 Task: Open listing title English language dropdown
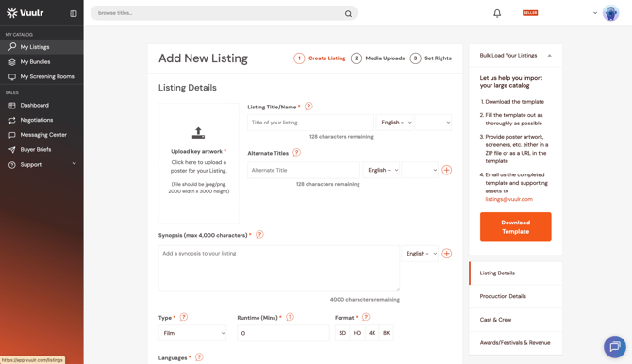394,123
